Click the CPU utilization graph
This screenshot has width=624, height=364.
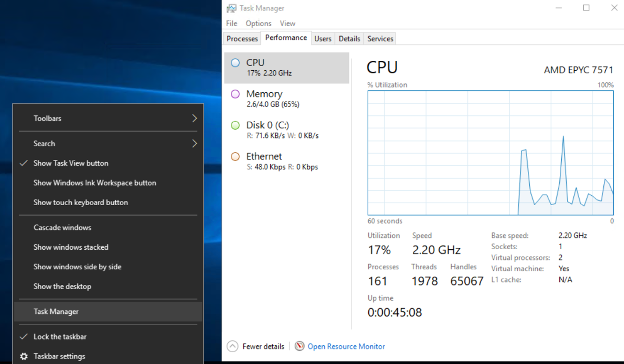point(490,153)
